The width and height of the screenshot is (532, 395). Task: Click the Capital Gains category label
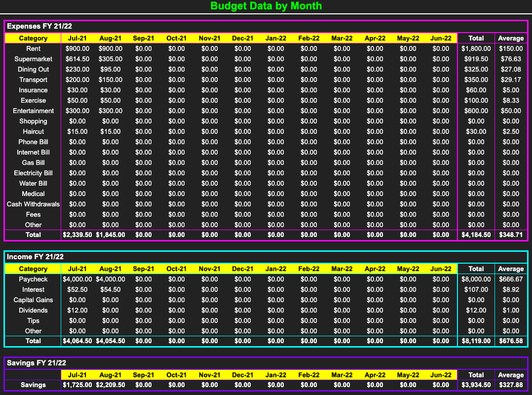[34, 300]
